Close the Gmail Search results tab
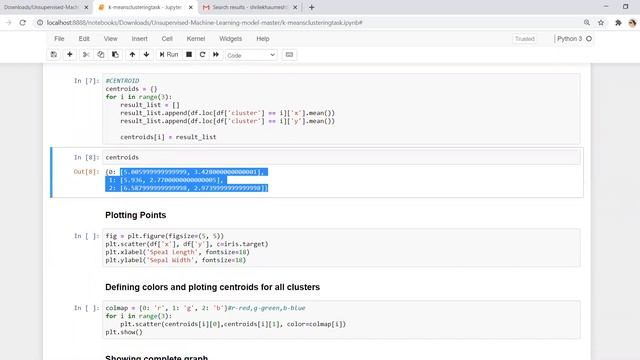640x360 pixels. [x=295, y=7]
